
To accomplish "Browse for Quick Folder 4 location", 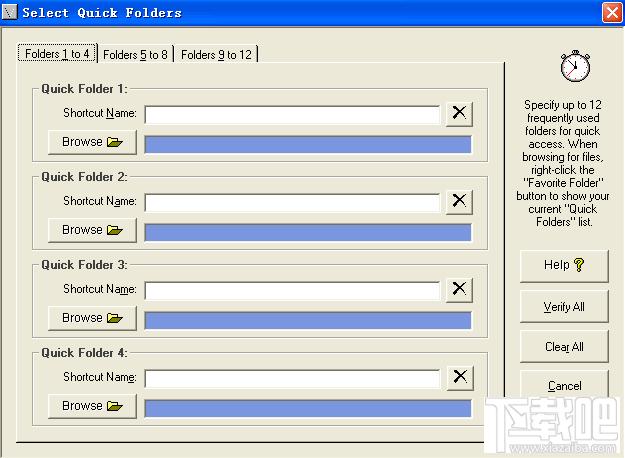I will pos(92,406).
